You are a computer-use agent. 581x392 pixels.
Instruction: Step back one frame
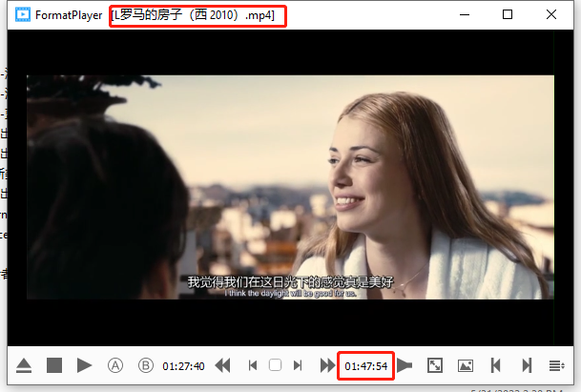click(x=253, y=365)
